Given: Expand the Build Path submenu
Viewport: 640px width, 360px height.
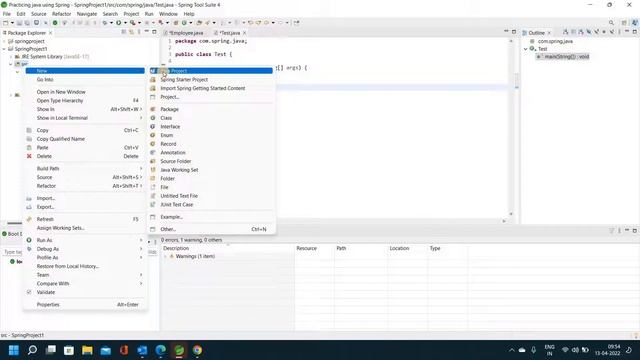Looking at the screenshot, I should [x=85, y=169].
